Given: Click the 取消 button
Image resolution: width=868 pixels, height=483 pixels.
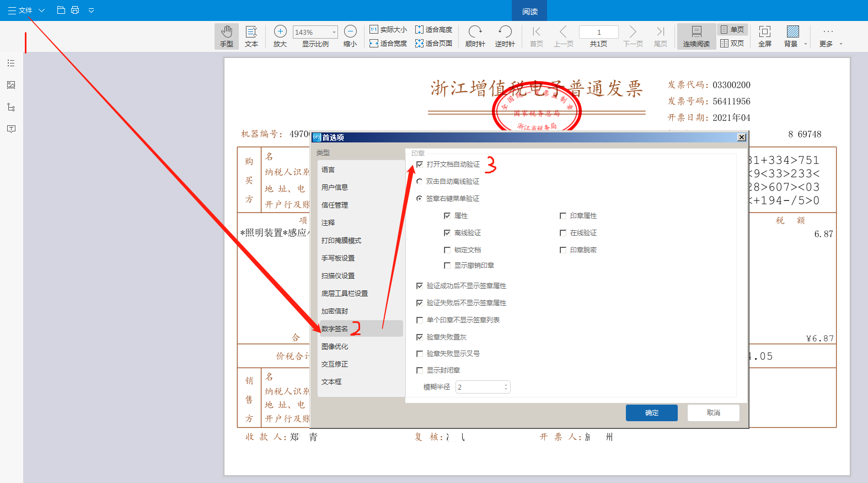Looking at the screenshot, I should pyautogui.click(x=714, y=413).
